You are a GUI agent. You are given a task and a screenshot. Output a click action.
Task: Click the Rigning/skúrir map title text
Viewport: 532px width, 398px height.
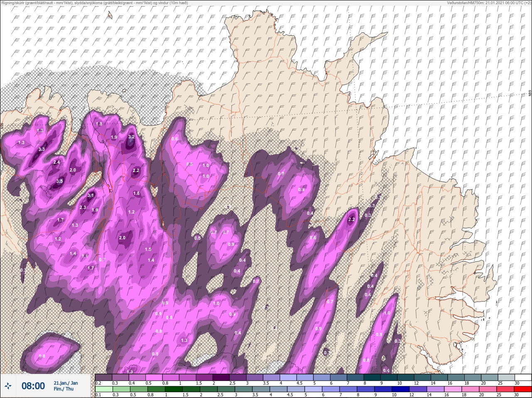[94, 2]
